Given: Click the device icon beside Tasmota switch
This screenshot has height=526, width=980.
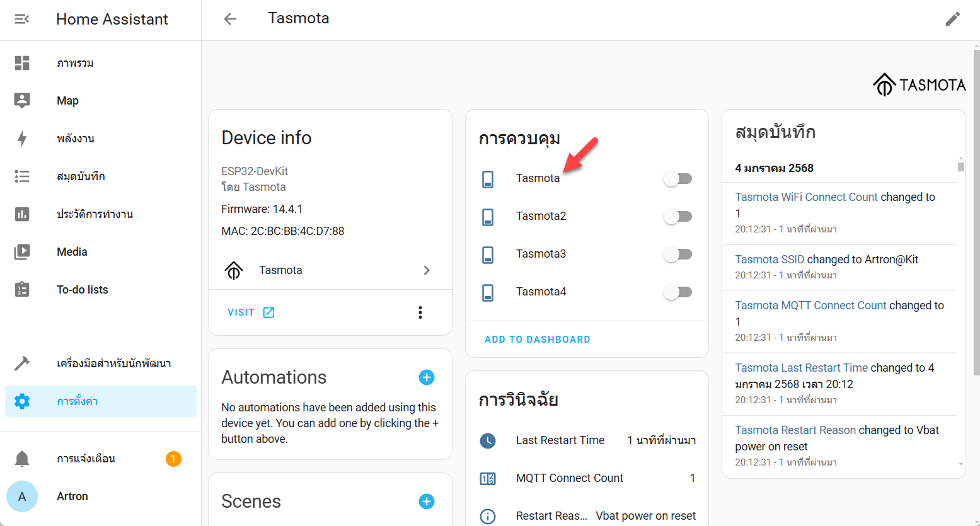Looking at the screenshot, I should 488,179.
